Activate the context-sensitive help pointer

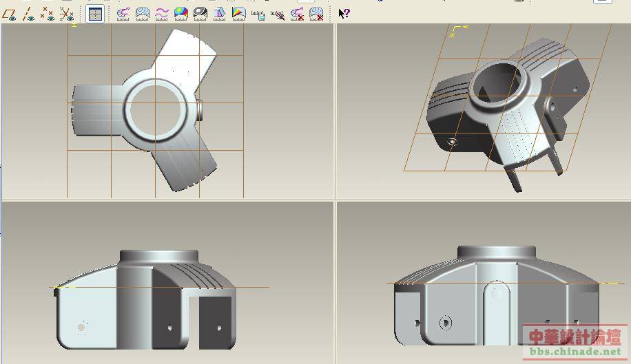344,13
